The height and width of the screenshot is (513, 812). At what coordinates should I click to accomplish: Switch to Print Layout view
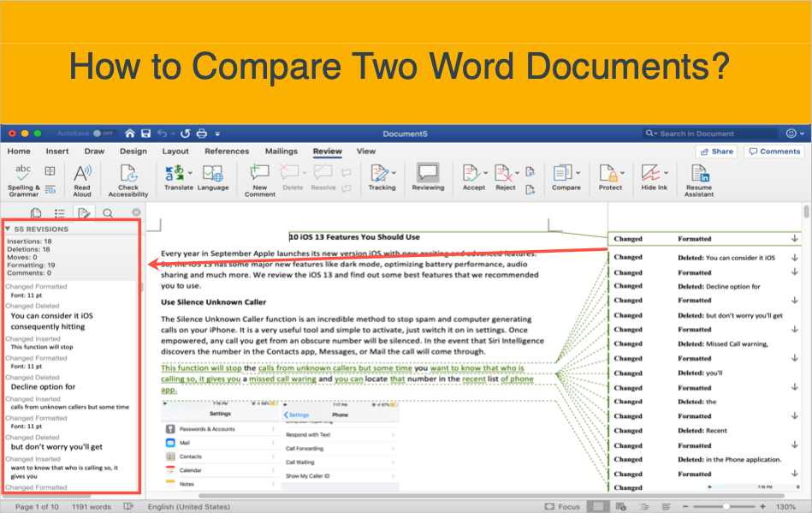coord(598,506)
